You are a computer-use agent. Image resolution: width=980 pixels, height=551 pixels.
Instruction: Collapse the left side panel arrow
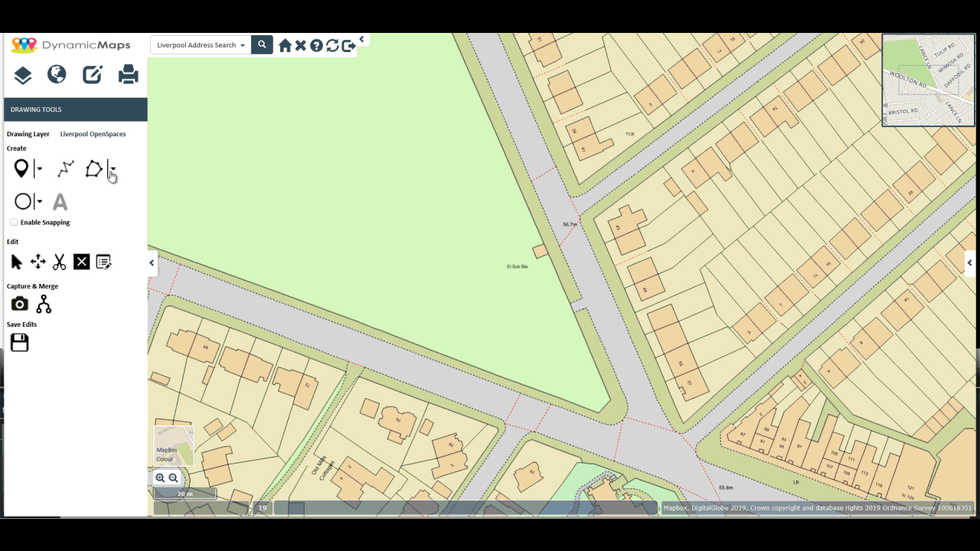tap(152, 262)
